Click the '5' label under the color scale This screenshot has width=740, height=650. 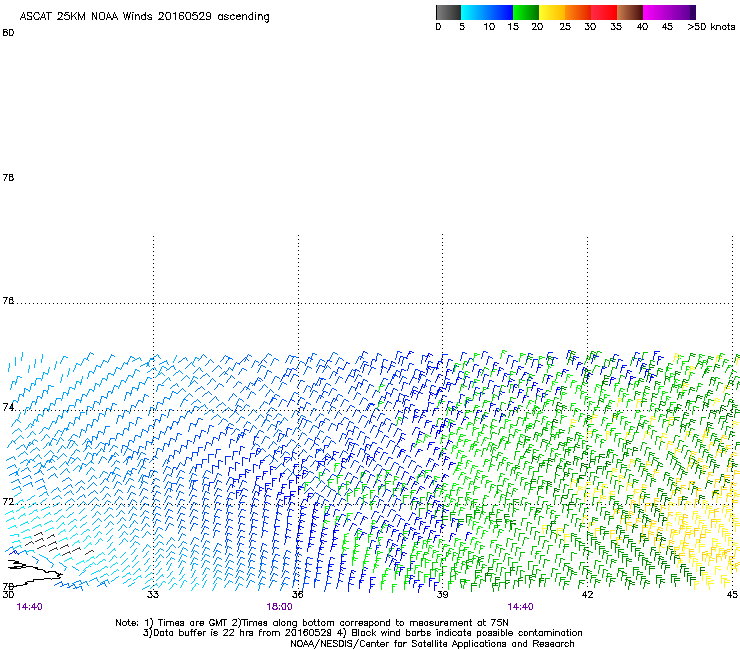point(462,26)
